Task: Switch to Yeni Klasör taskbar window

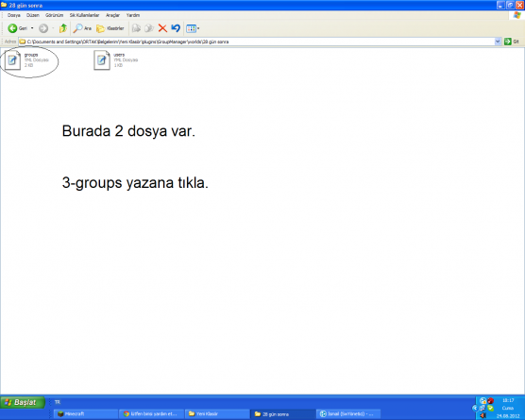Action: point(217,414)
